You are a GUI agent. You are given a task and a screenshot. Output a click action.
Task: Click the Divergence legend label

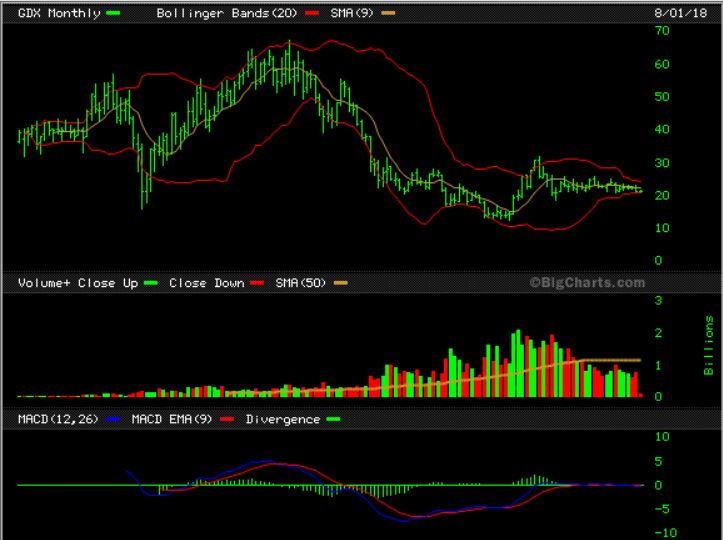tap(281, 419)
